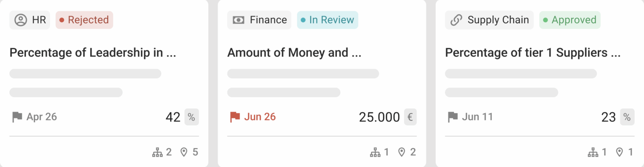Click the euro unit badge next to 25.000
The image size is (644, 167).
coord(410,117)
